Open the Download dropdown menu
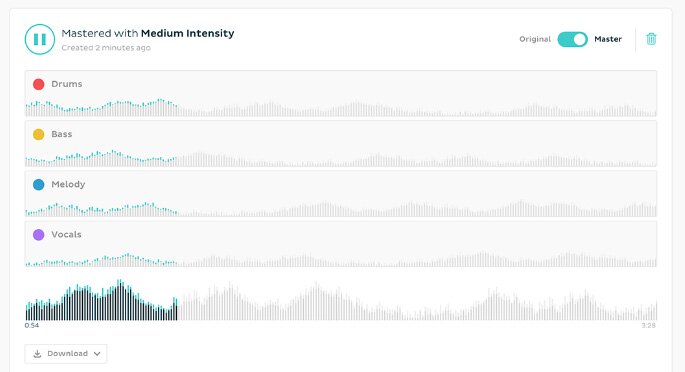This screenshot has height=372, width=685. click(x=66, y=354)
